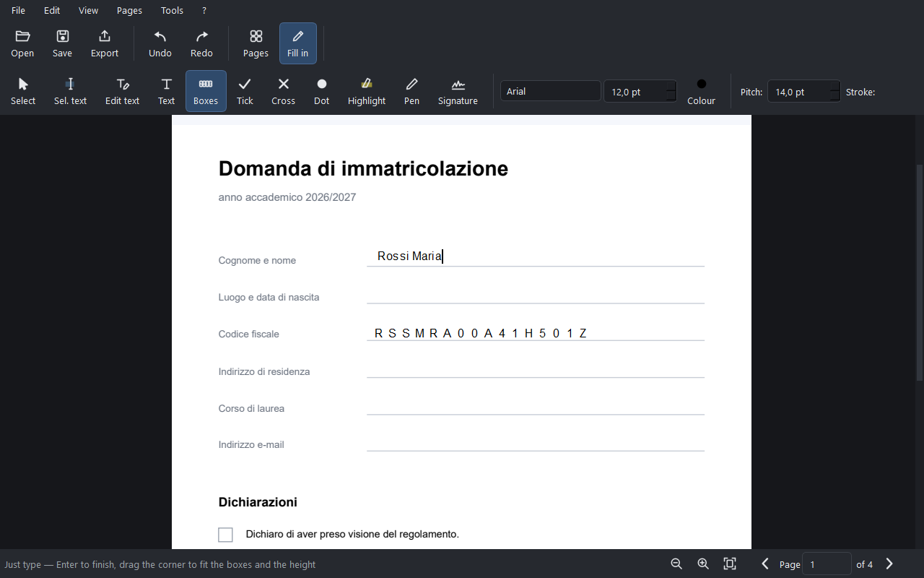924x578 pixels.
Task: Undo the last action
Action: click(160, 43)
